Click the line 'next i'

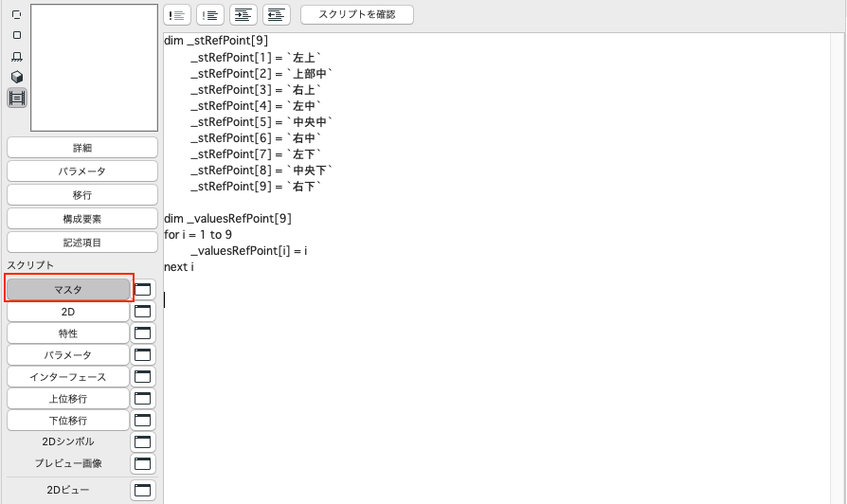point(179,267)
